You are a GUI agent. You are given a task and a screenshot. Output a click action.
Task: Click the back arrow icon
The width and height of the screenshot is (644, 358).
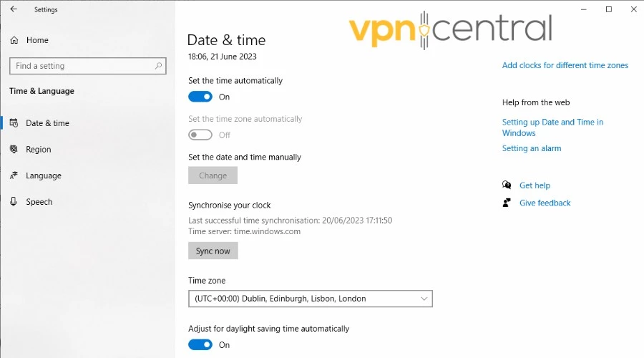[x=14, y=9]
